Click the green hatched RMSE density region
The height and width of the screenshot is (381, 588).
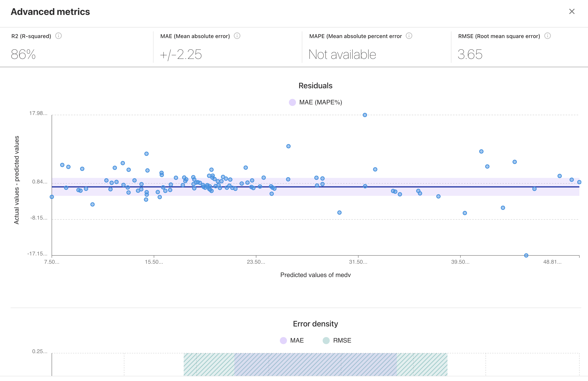click(209, 365)
